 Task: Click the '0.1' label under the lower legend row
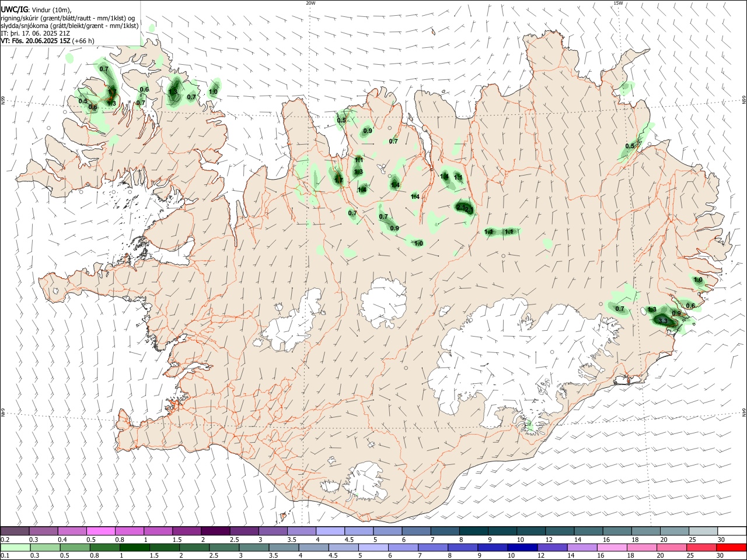[x=5, y=555]
